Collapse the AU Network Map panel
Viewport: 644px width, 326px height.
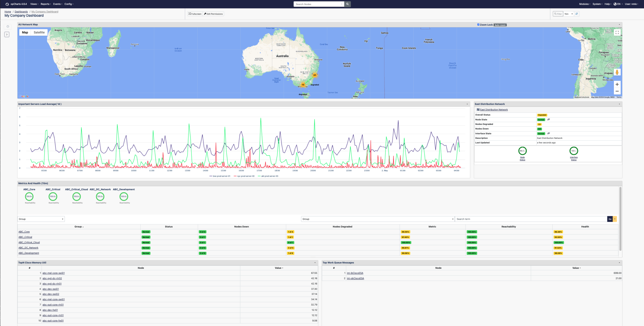coord(619,25)
